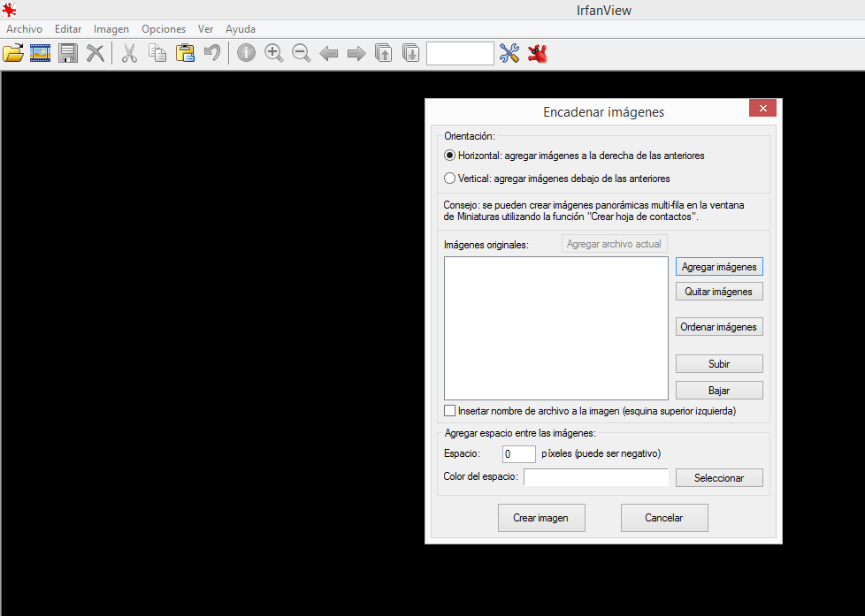Viewport: 865px width, 616px height.
Task: Click the IrfanView logo in title bar
Action: click(10, 10)
